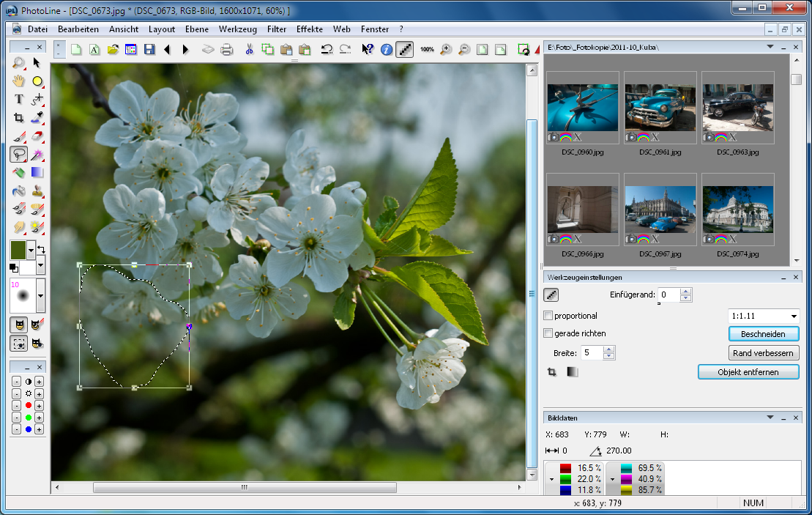Open the brush preset dropdown arrow
Screen dimensions: 812x515
(40, 295)
